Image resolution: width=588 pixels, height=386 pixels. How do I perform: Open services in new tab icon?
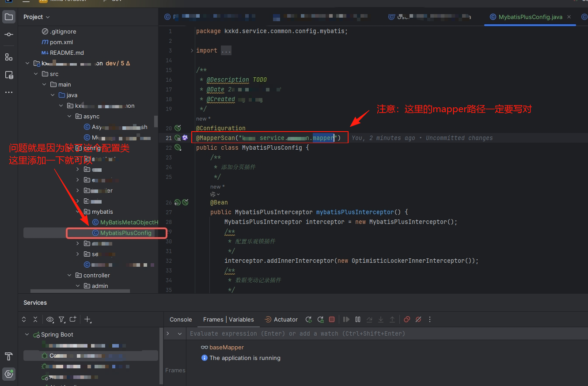click(x=73, y=319)
